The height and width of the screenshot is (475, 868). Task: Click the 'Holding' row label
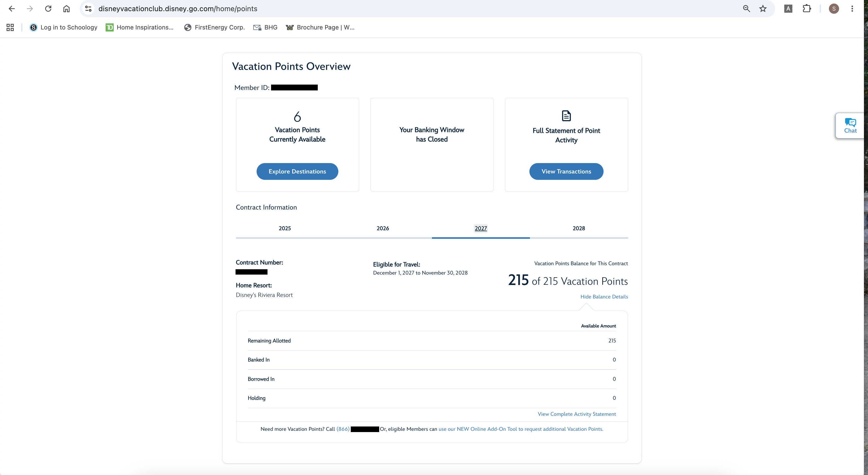256,398
